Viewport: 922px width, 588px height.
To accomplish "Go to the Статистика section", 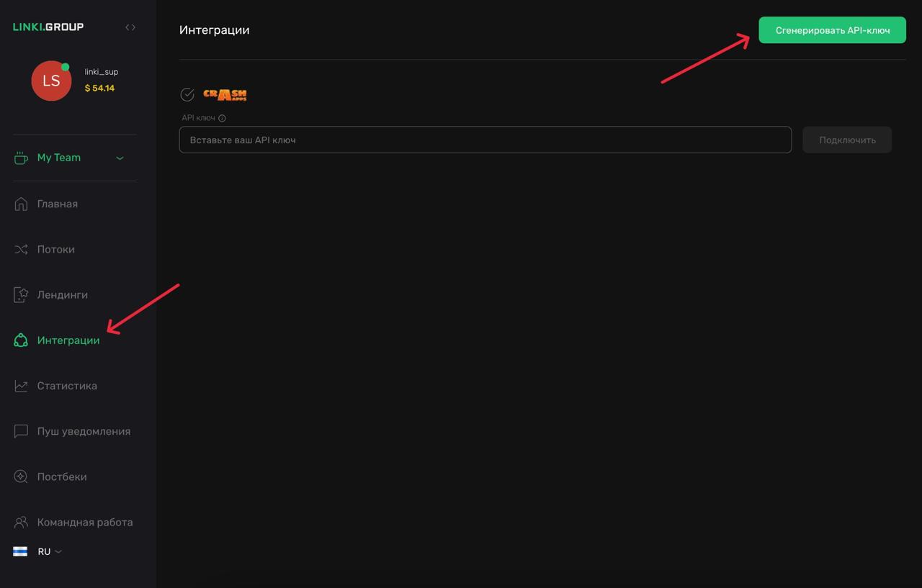I will (x=67, y=386).
